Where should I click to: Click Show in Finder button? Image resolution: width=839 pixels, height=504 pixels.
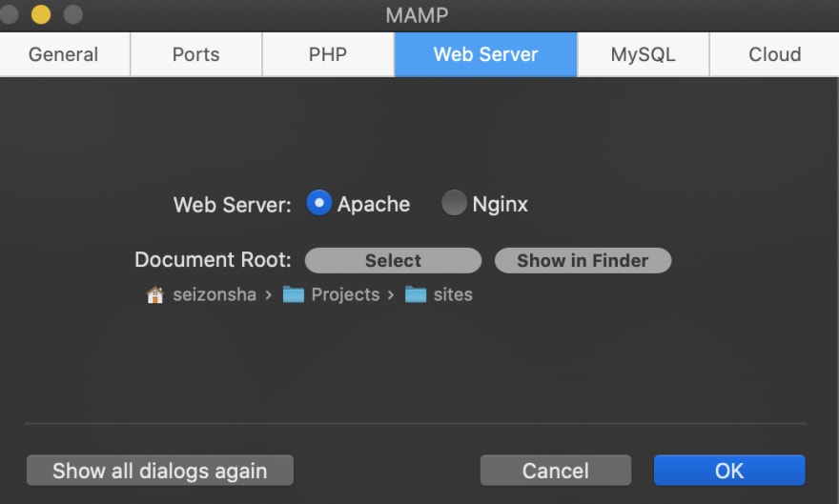coord(583,260)
